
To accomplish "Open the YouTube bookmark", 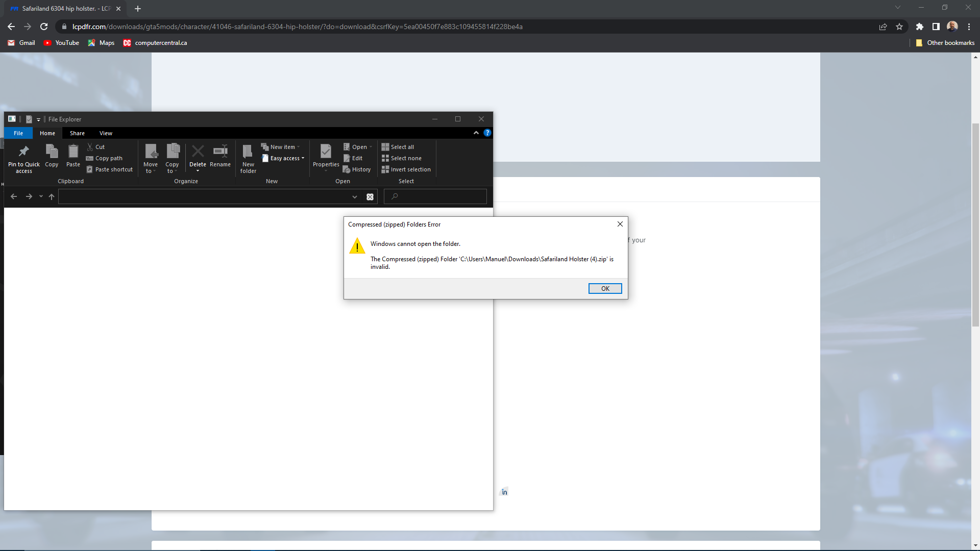I will pyautogui.click(x=61, y=43).
